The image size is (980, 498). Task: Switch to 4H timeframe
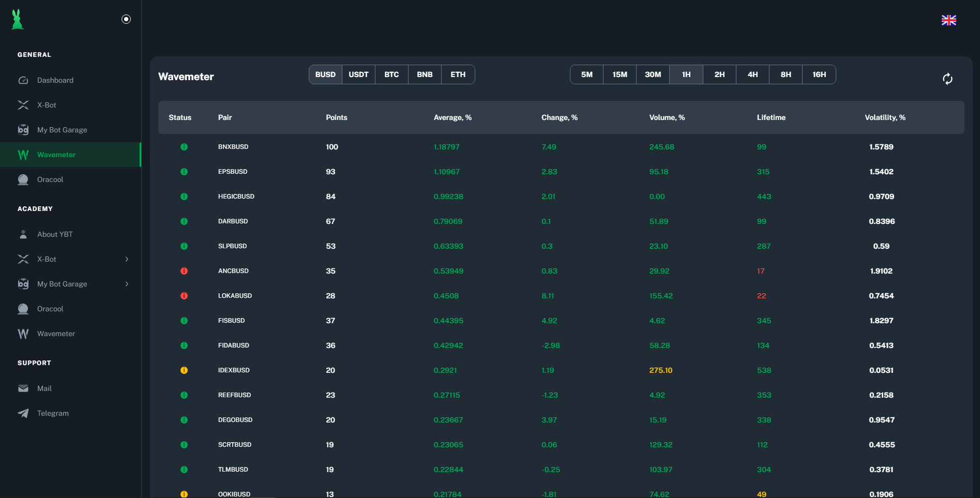(752, 74)
